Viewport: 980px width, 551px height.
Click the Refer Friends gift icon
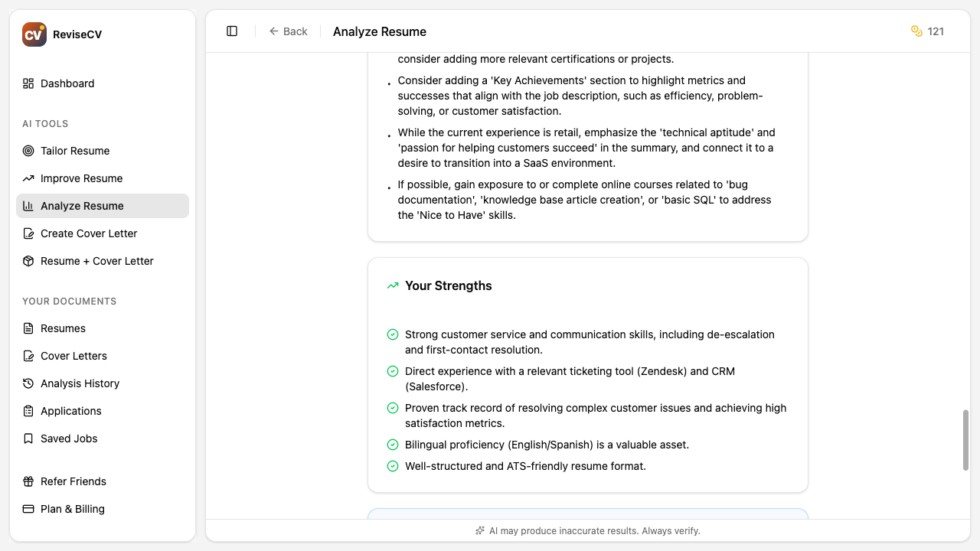tap(28, 481)
